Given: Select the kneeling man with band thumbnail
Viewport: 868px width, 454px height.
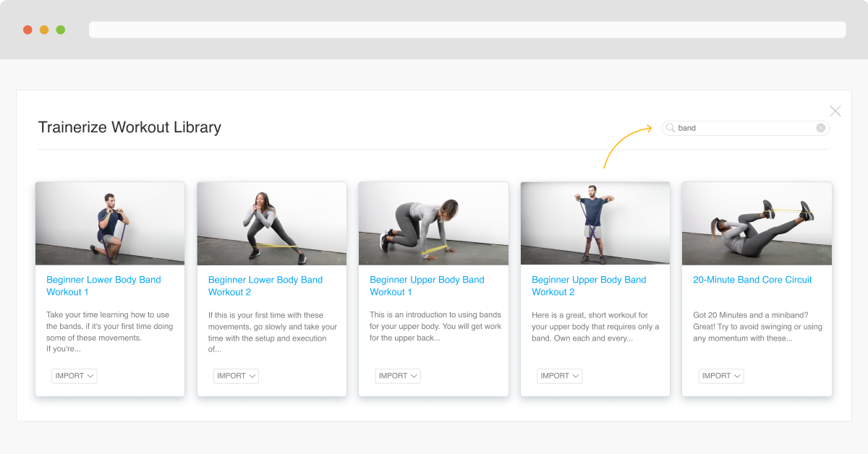Looking at the screenshot, I should click(x=110, y=223).
